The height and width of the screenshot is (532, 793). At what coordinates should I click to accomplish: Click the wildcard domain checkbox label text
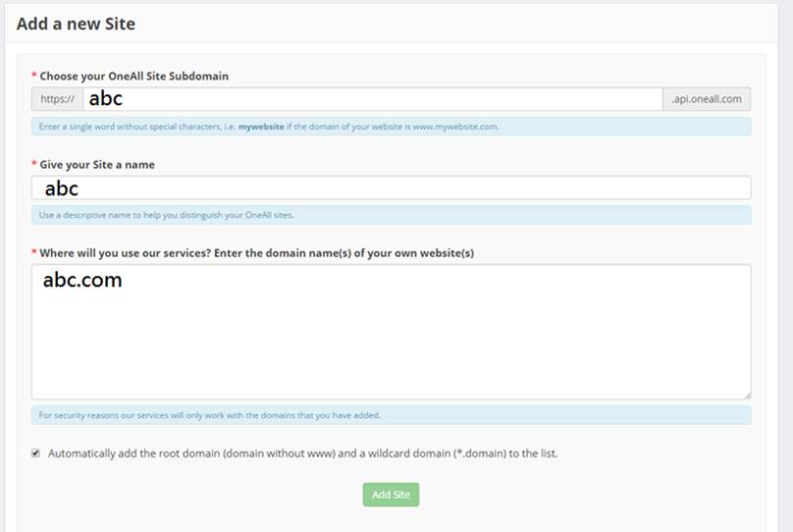[x=302, y=453]
